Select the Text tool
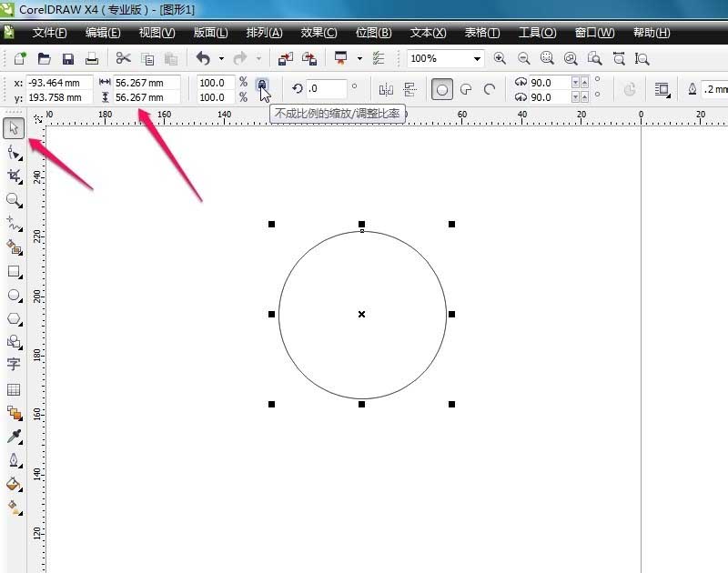728x573 pixels. 13,366
